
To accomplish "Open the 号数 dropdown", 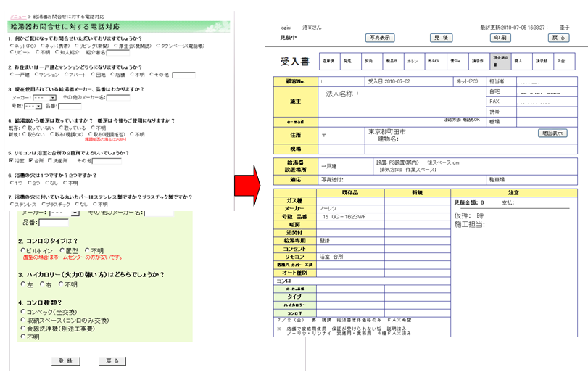I will tap(33, 106).
